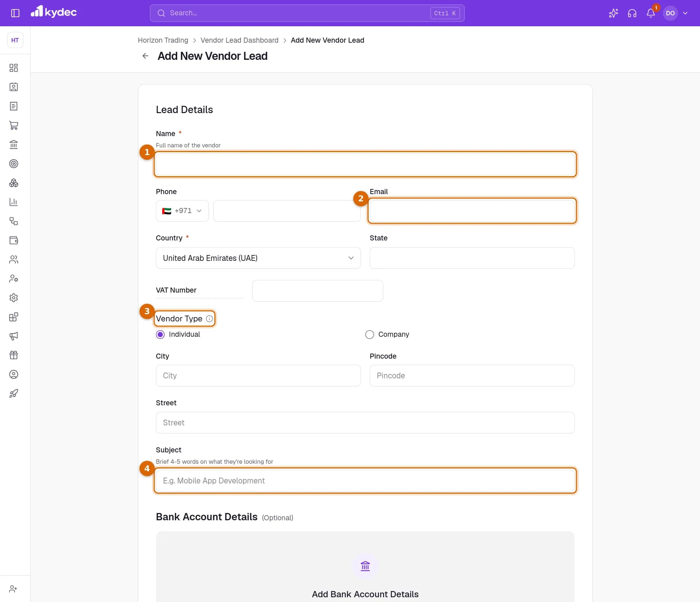Open the bar chart reports icon
Image resolution: width=700 pixels, height=602 pixels.
tap(13, 202)
